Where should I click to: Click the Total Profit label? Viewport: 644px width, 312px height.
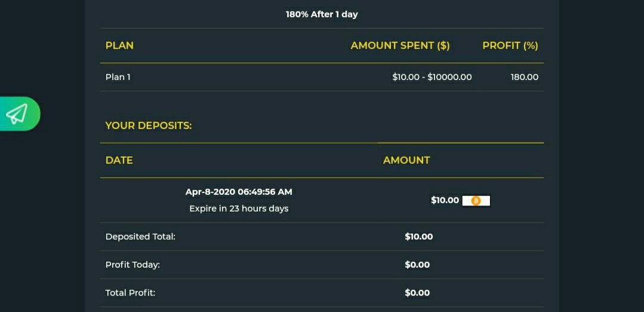[x=131, y=293]
